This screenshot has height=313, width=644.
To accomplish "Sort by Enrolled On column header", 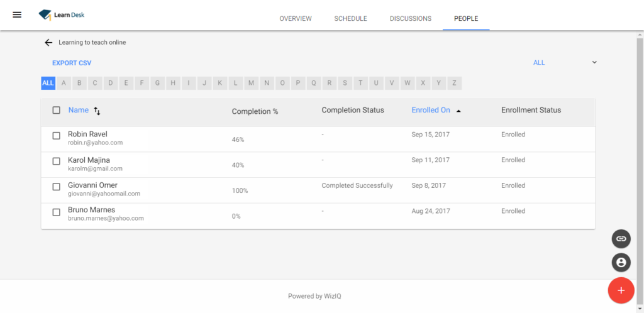I will pyautogui.click(x=431, y=110).
